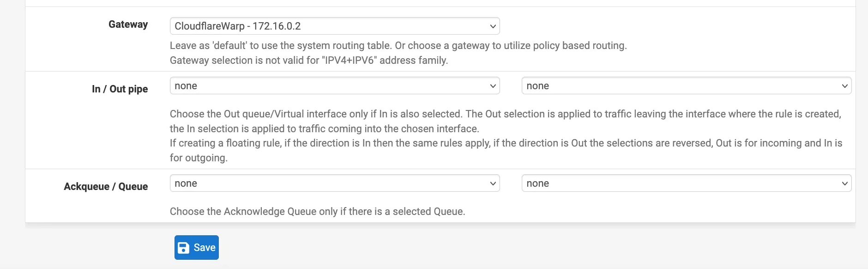This screenshot has height=269, width=868.
Task: Open the CloudflareWarp - 172.16.0.2 gateway dropdown
Action: pyautogui.click(x=335, y=26)
